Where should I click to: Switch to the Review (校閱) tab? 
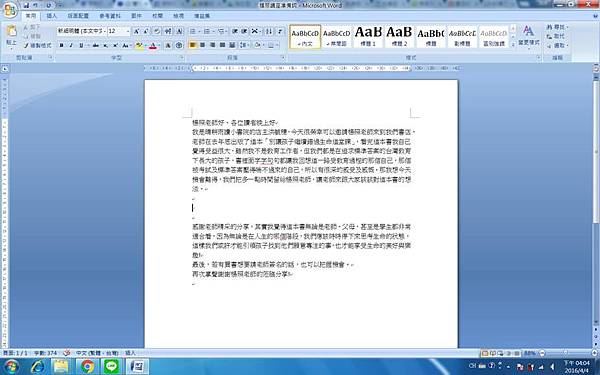157,16
